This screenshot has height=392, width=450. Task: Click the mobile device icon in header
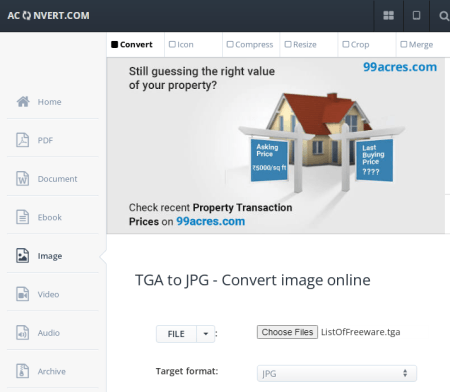tap(416, 15)
